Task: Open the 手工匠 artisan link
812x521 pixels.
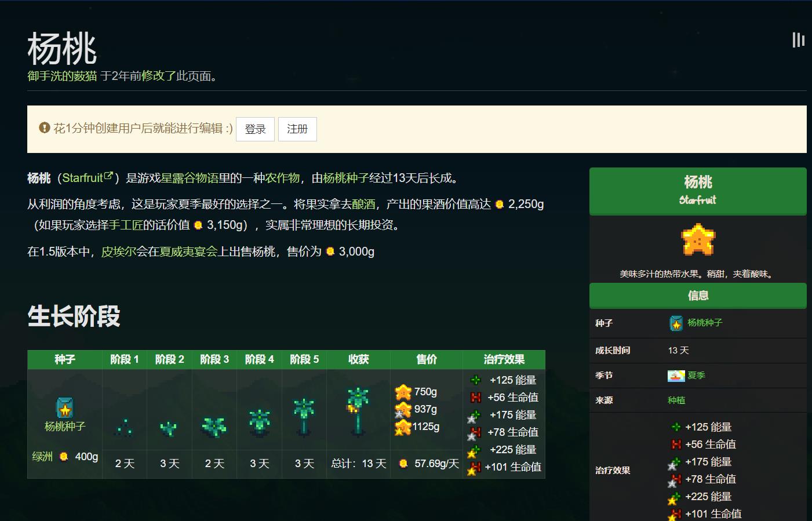Action: click(126, 225)
